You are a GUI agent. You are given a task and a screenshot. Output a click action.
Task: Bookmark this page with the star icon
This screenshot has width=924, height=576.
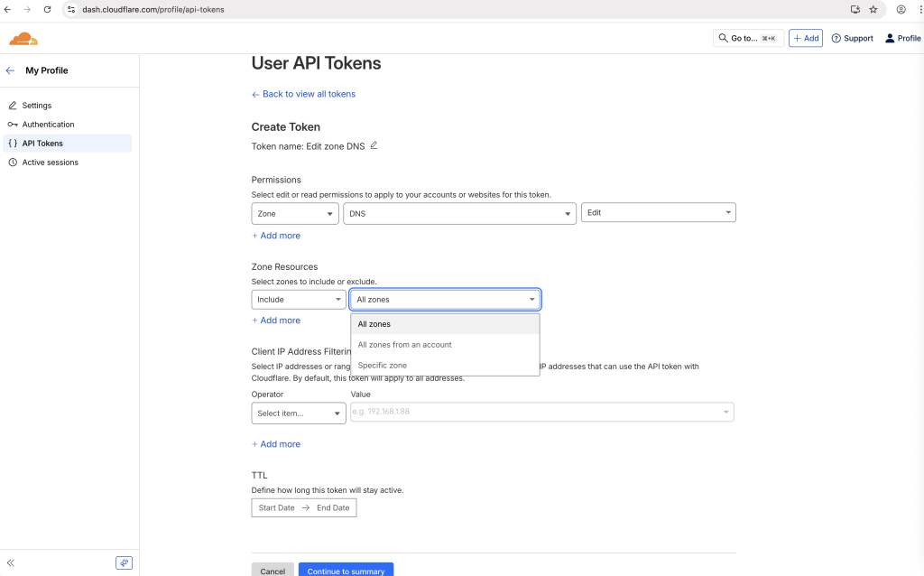click(x=873, y=9)
